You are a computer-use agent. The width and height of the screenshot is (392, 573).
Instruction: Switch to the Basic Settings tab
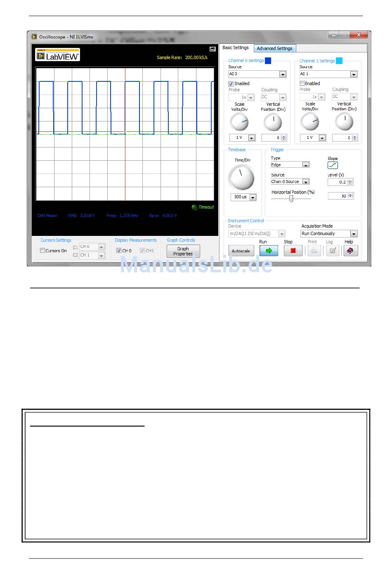tap(236, 48)
